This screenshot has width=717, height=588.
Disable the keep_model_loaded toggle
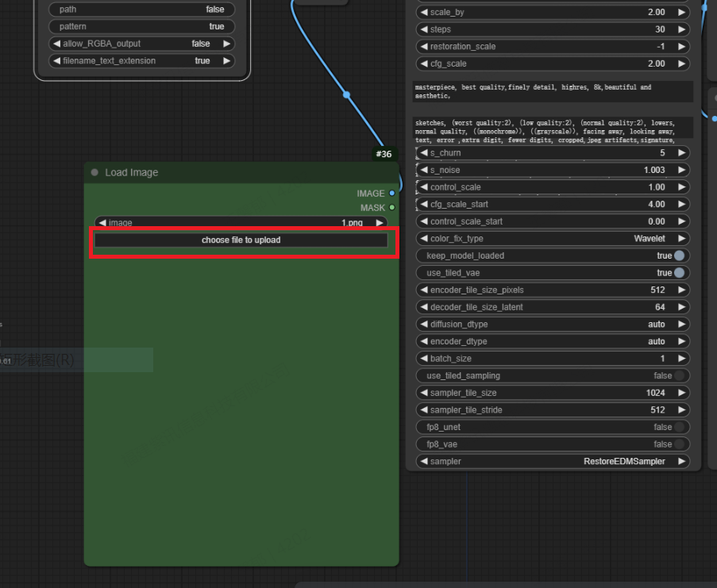tap(679, 256)
